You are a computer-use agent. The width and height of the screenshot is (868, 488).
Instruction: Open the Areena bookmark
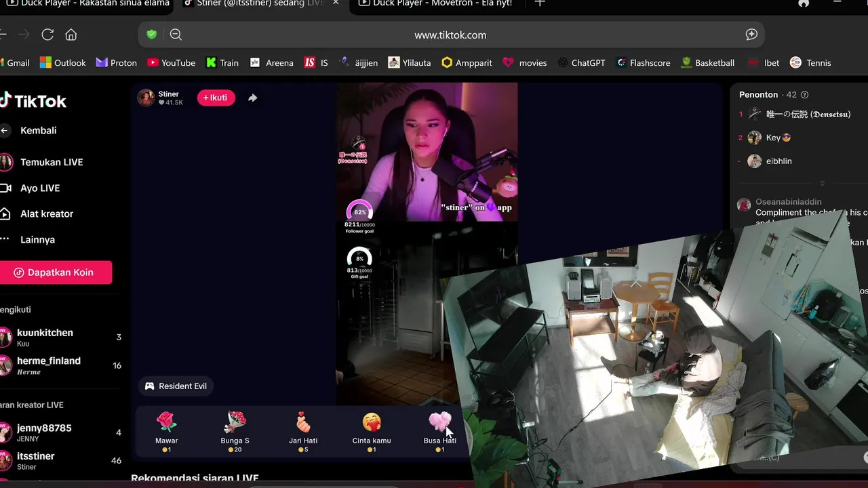[x=271, y=62]
